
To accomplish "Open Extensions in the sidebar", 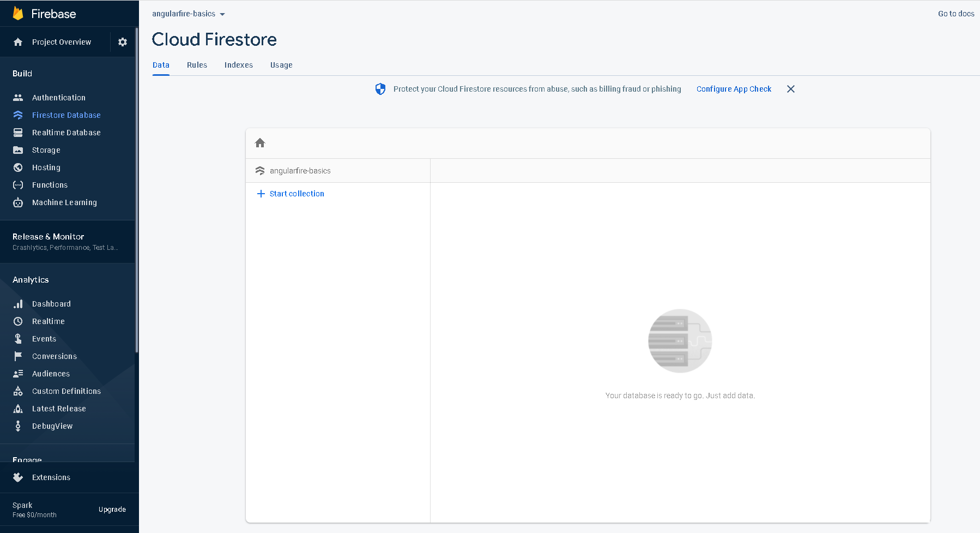I will pos(51,477).
